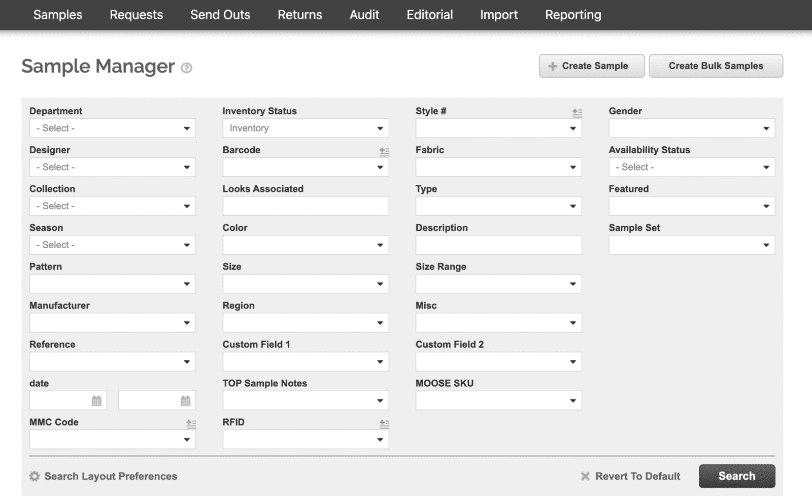Click into the Looks Associated input field

tap(305, 206)
